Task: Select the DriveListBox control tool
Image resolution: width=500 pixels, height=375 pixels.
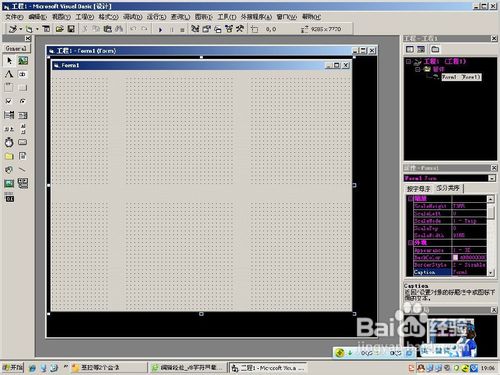Action: [x=23, y=142]
